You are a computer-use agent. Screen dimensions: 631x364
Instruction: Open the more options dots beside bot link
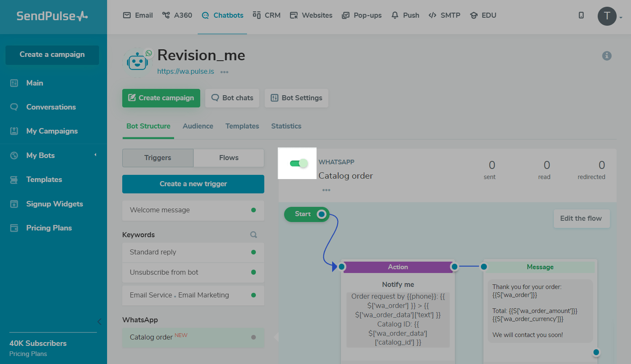224,72
